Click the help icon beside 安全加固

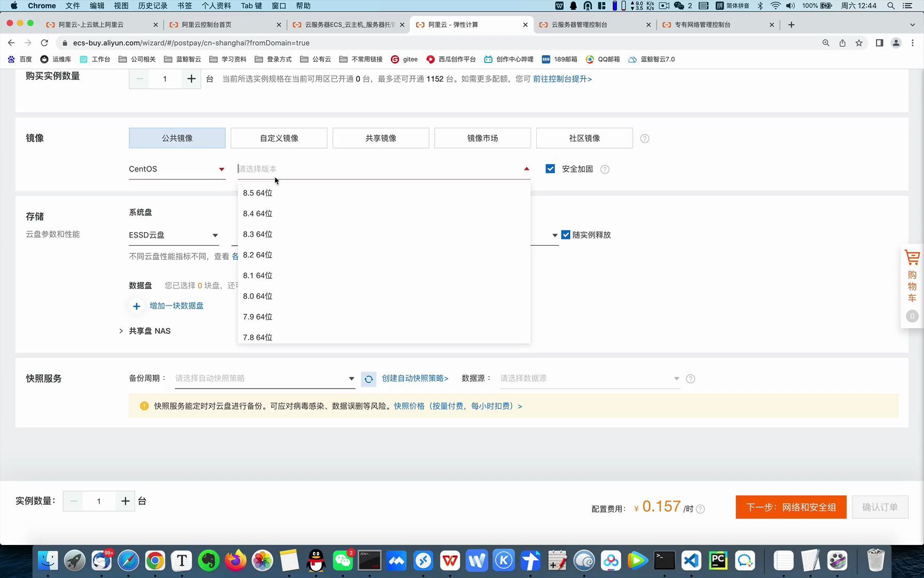(605, 169)
